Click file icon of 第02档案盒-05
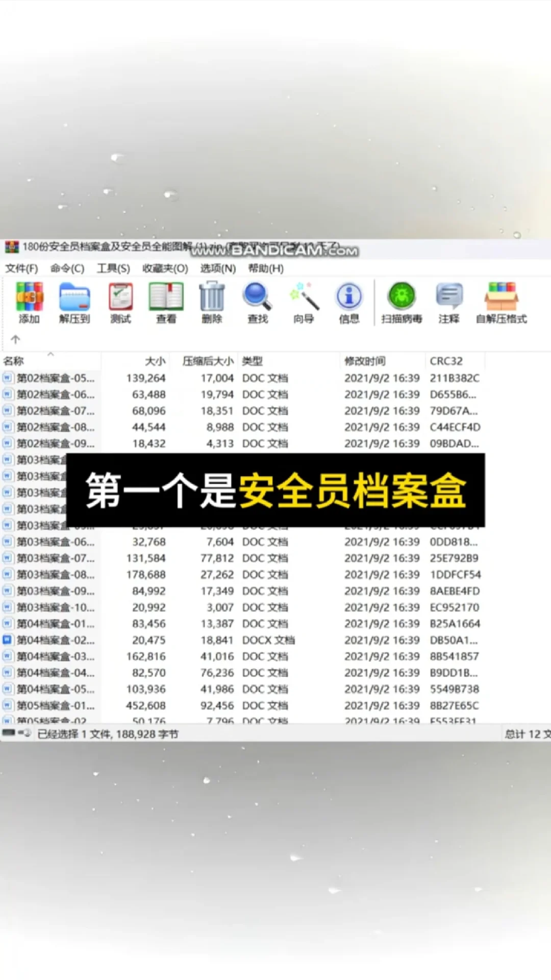The image size is (551, 980). point(7,378)
